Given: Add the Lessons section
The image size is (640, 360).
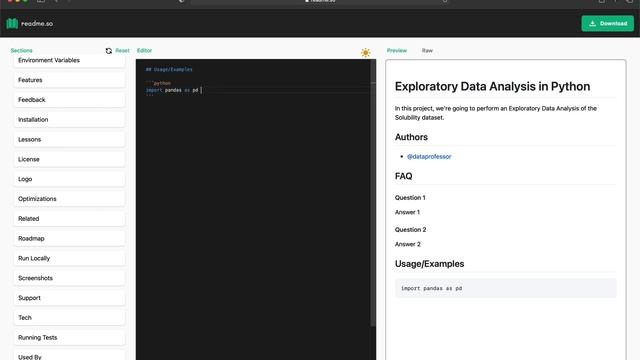Looking at the screenshot, I should pos(69,139).
